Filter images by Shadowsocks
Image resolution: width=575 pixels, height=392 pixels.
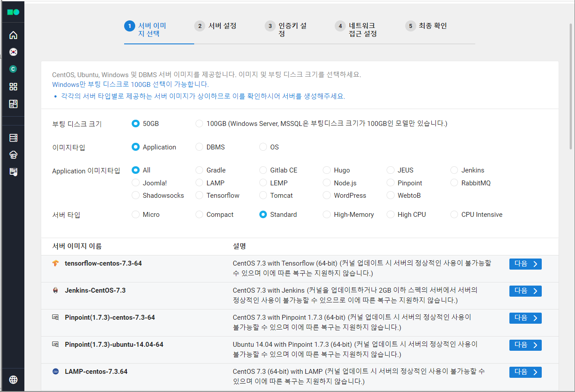click(136, 196)
